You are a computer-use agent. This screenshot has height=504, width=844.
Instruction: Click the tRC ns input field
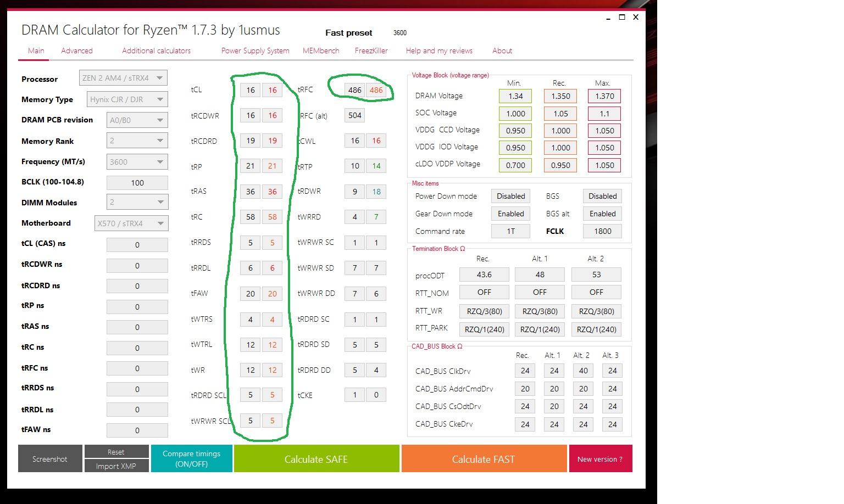(137, 348)
